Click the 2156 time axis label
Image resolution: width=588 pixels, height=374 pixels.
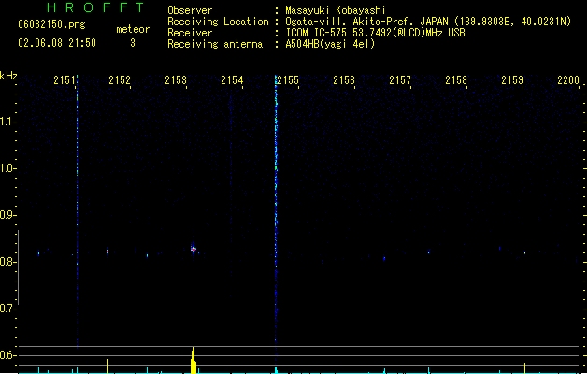pos(344,80)
